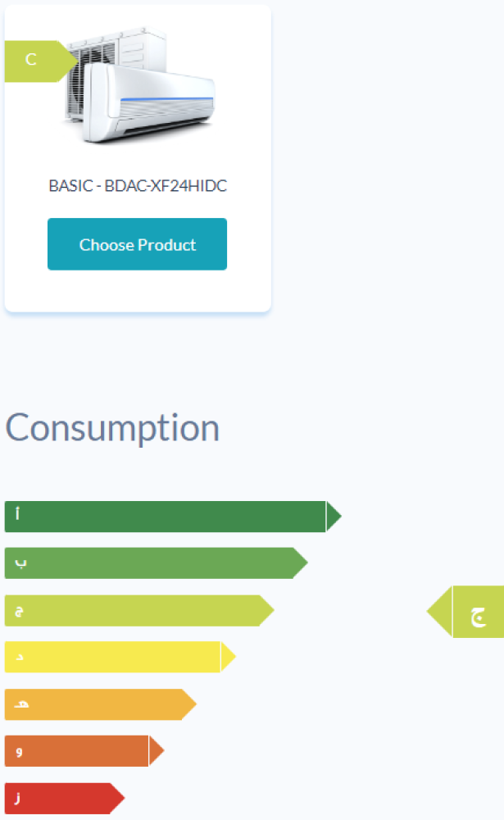Click the BASIC - BDAC-XF24HIDC product name
Image resolution: width=504 pixels, height=820 pixels.
point(138,186)
